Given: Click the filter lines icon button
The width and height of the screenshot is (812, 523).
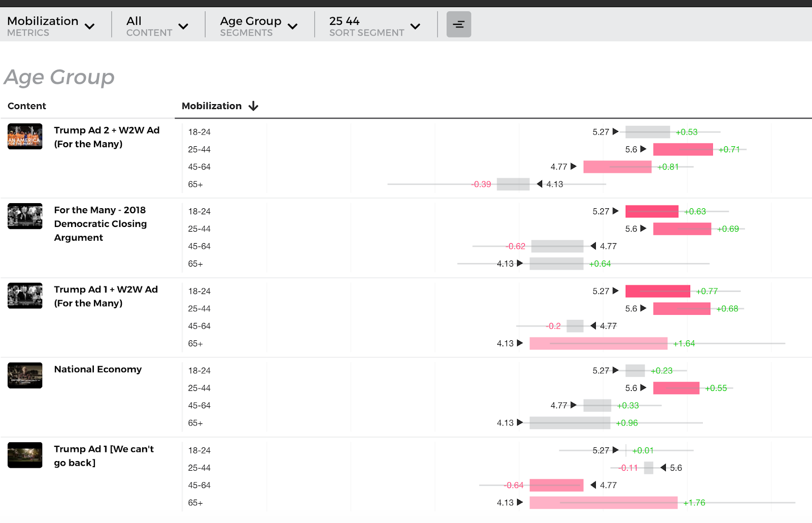Looking at the screenshot, I should pyautogui.click(x=458, y=24).
